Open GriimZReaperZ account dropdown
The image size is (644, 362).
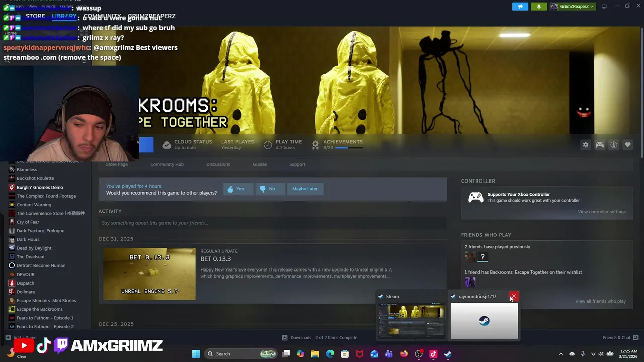coord(573,6)
